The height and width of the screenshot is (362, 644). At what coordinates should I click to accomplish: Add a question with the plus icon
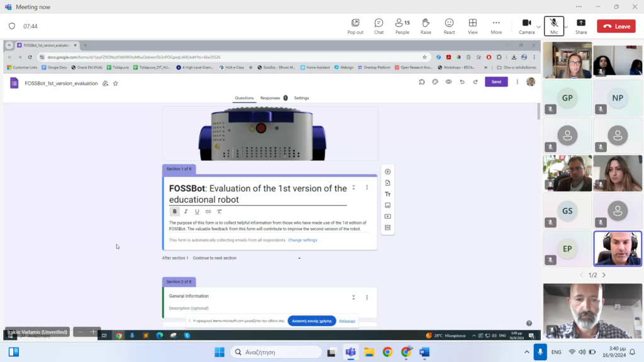point(387,172)
